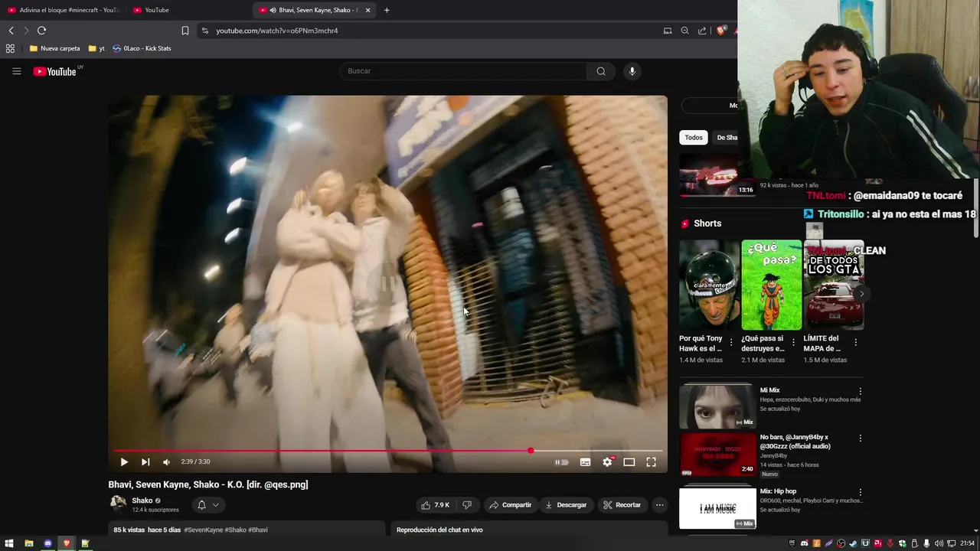Reload the current page
This screenshot has height=551, width=980.
point(41,31)
